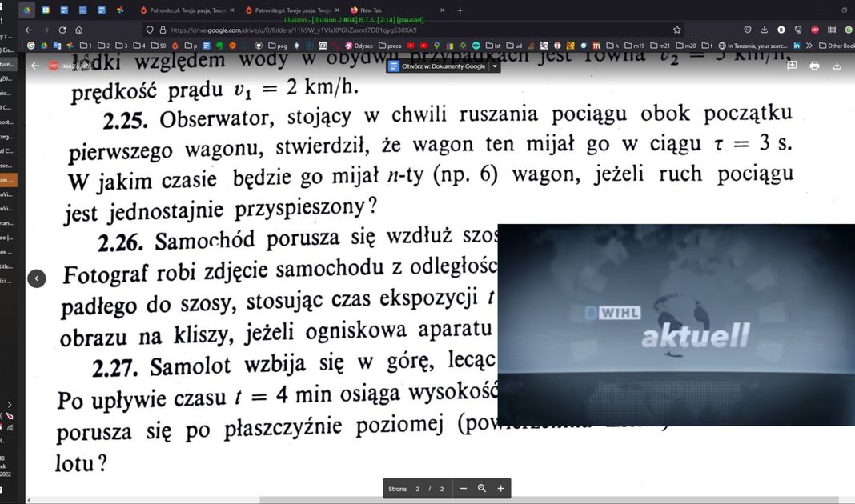Click the zoom out minus button
The image size is (855, 504).
coord(463,489)
